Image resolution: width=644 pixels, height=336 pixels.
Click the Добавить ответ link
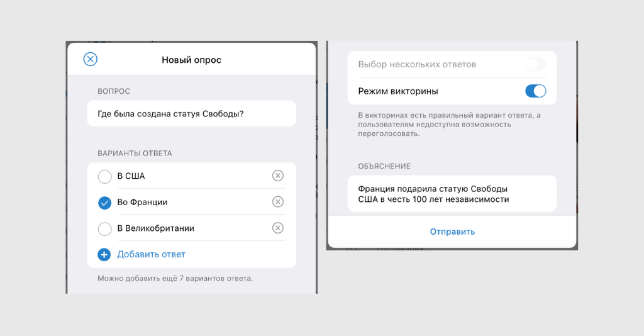(x=151, y=254)
